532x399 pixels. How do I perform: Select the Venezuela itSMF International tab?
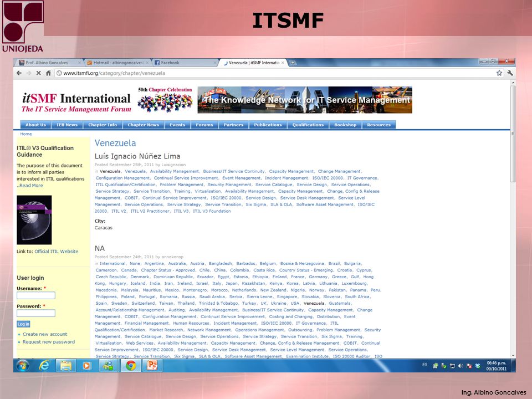pos(253,63)
